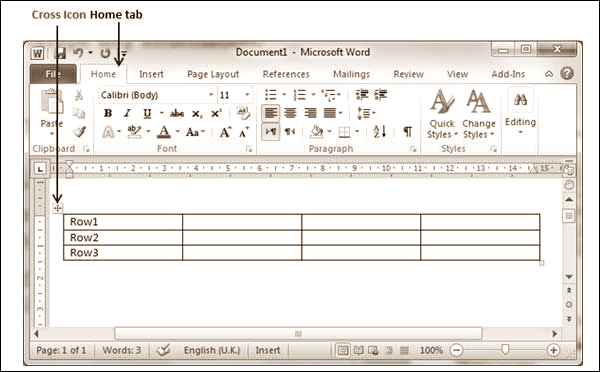Apply text highlight color
Viewport: 600px width, 372px height.
[134, 132]
